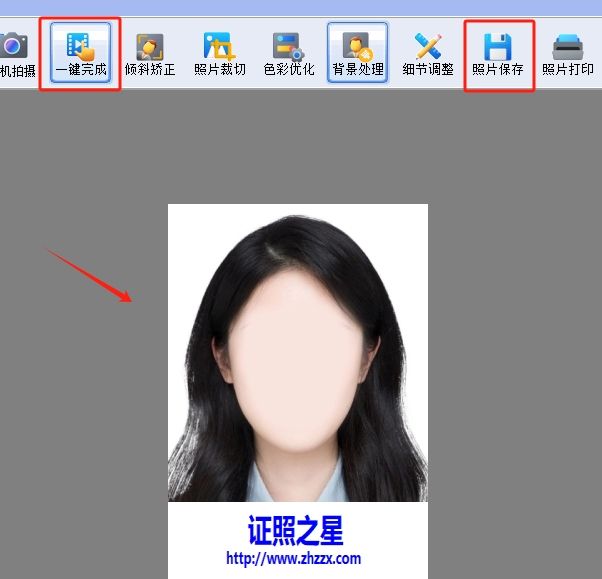Select the 倾斜矫正 tilt correction tool
602x579 pixels.
(150, 54)
